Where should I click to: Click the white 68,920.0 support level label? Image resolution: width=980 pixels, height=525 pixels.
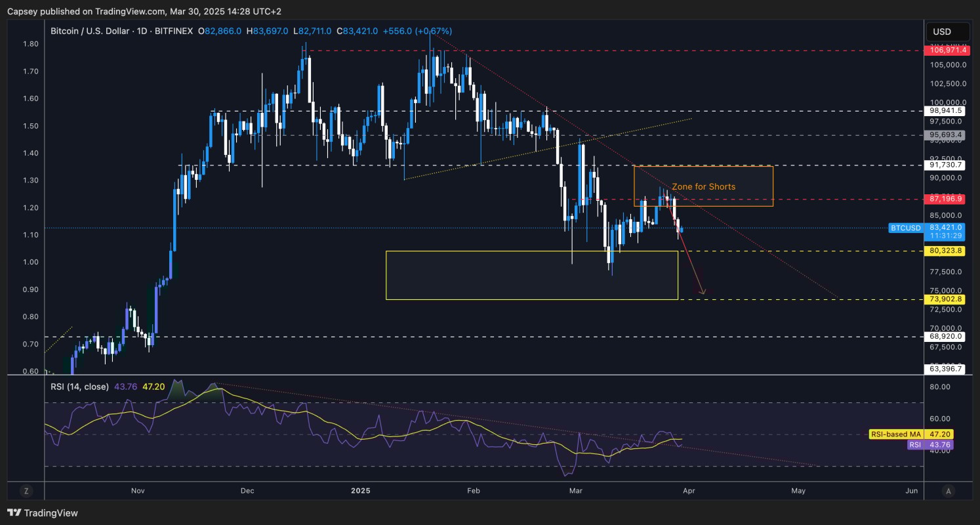click(944, 337)
